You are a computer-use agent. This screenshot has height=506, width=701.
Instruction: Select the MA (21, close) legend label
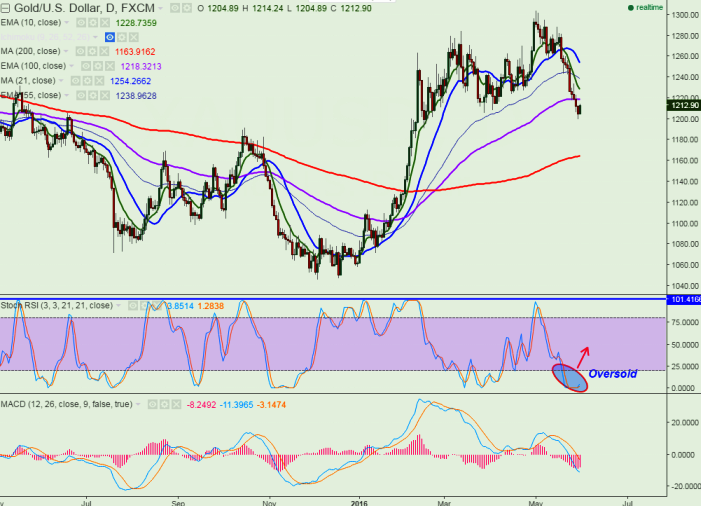[x=28, y=81]
